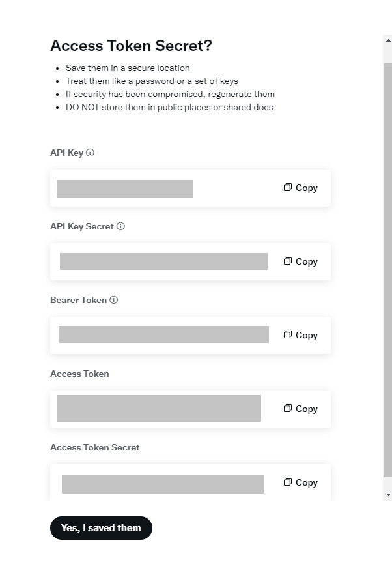Viewport: 392px width, 575px height.
Task: Open the API Key info tooltip
Action: 90,152
